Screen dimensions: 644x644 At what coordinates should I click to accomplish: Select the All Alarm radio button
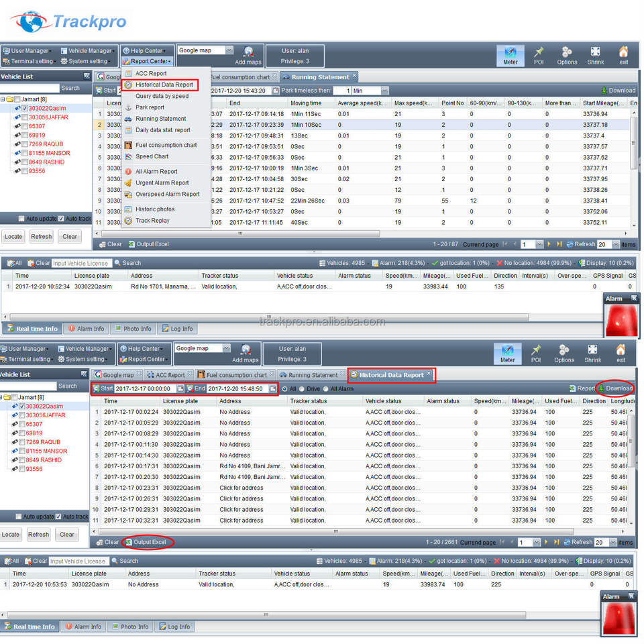point(326,388)
